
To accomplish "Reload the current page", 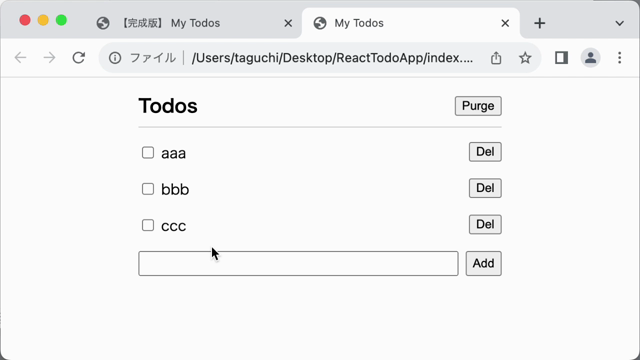I will [x=79, y=58].
